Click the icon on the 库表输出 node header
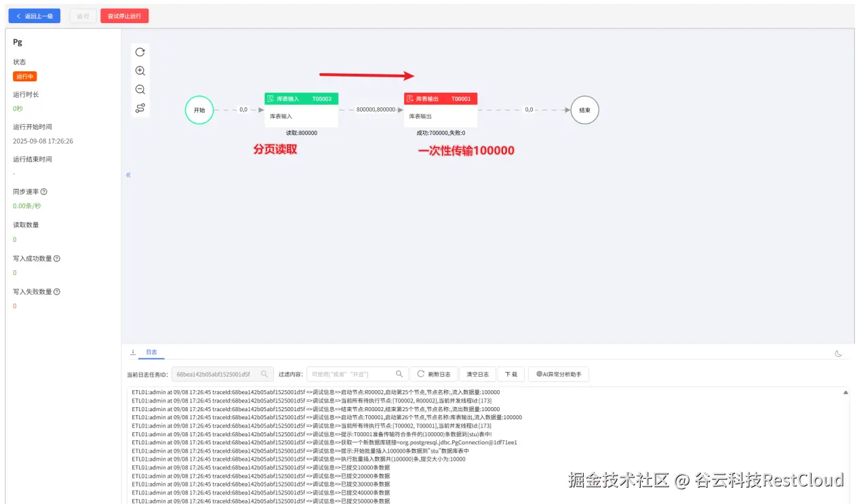Viewport: 859px width, 504px height. pos(409,99)
